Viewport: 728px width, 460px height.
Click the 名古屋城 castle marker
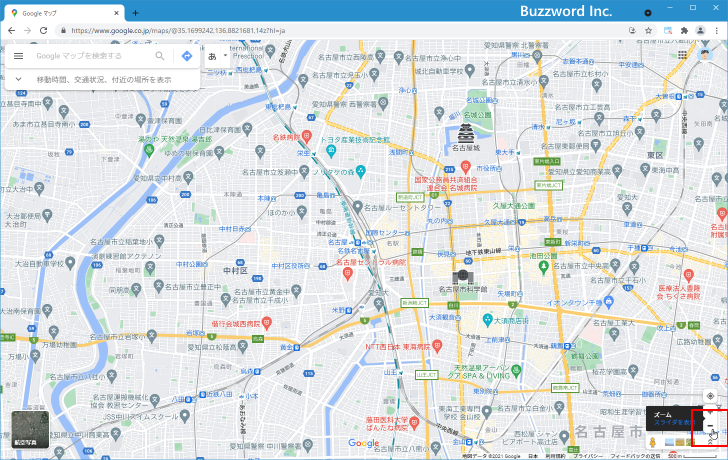(x=465, y=133)
